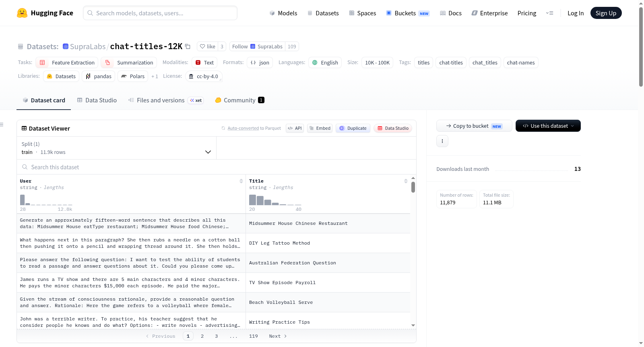Open the Hugging Face logo home link

coord(45,13)
